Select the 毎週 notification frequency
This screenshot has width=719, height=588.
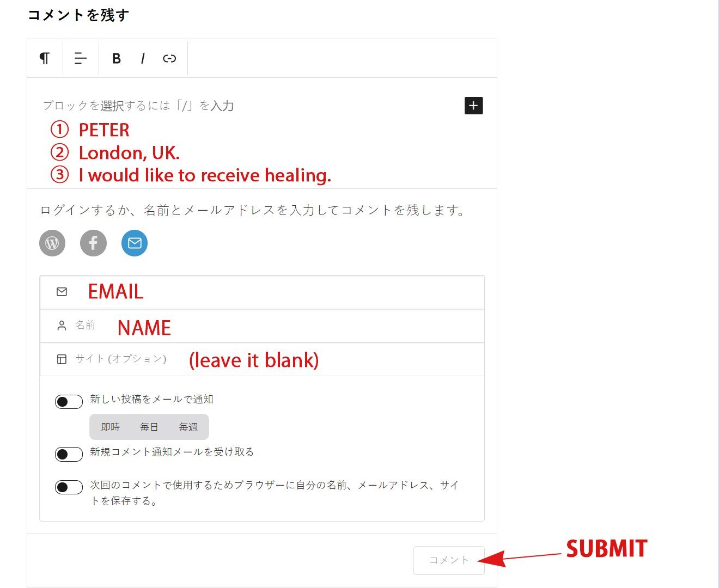[x=188, y=427]
